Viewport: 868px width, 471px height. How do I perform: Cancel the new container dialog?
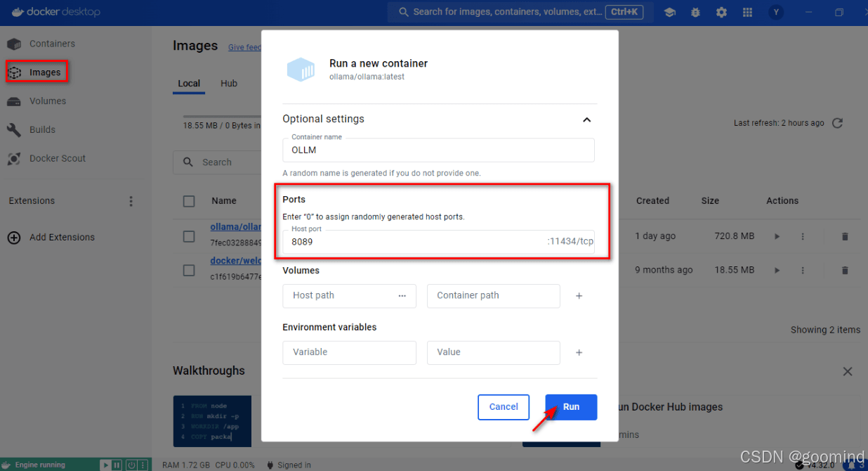pyautogui.click(x=504, y=407)
